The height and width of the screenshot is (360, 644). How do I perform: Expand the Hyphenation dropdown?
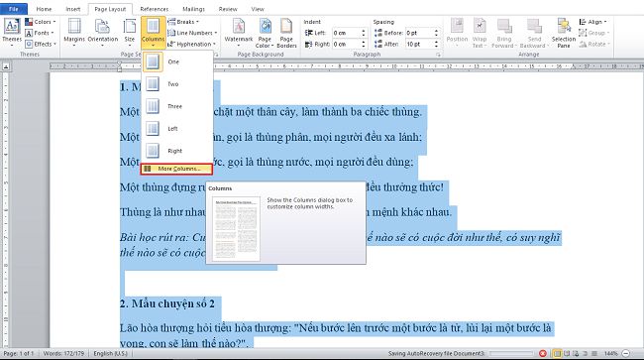(191, 44)
